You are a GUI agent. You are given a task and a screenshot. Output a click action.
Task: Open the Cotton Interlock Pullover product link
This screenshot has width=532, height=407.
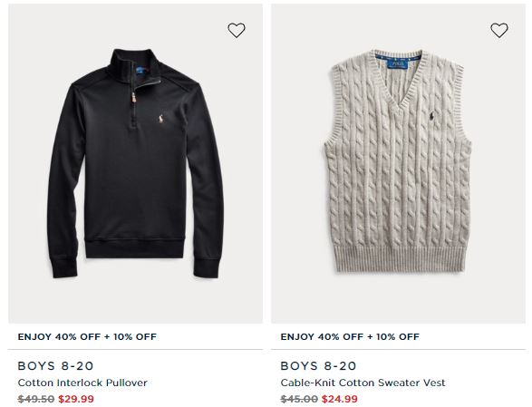click(82, 383)
